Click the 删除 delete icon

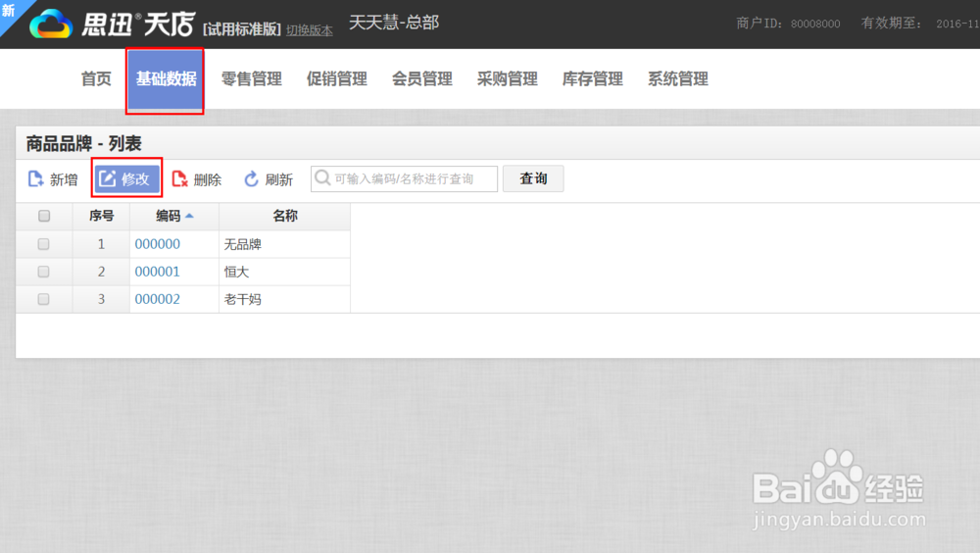click(179, 178)
